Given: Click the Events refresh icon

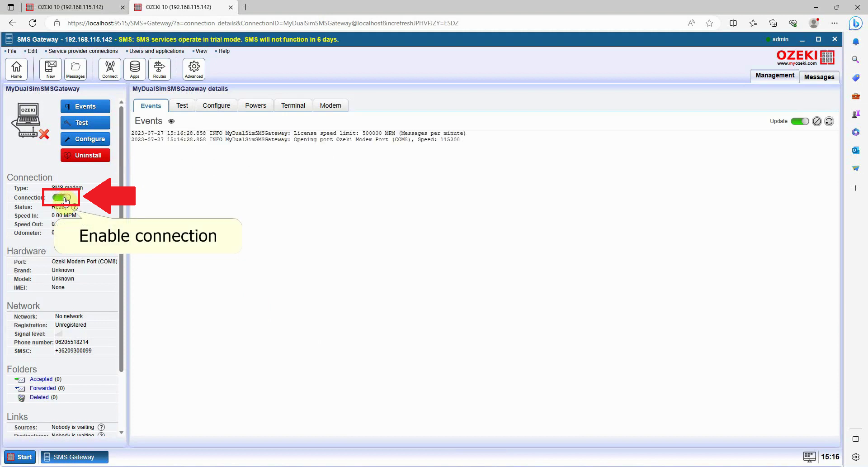Looking at the screenshot, I should (829, 121).
